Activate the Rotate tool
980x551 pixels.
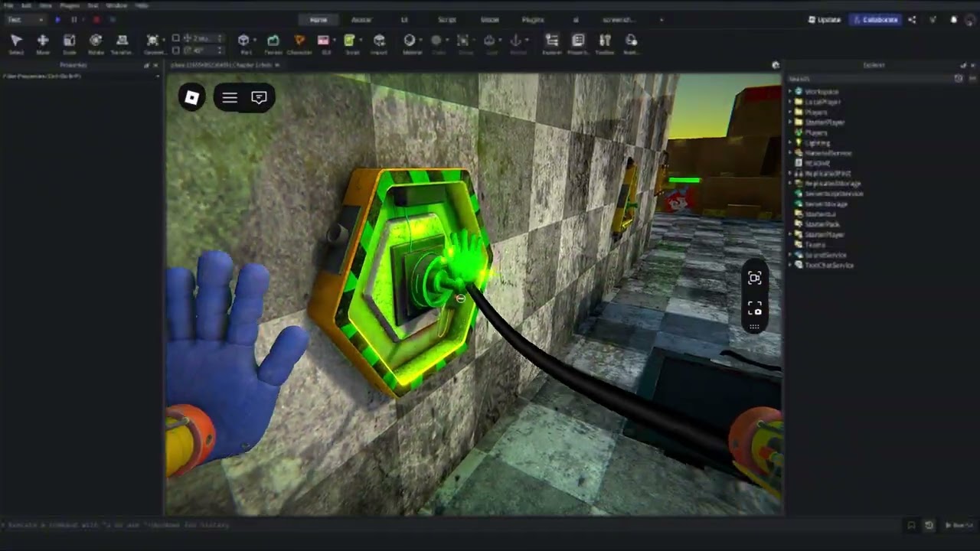pos(96,44)
